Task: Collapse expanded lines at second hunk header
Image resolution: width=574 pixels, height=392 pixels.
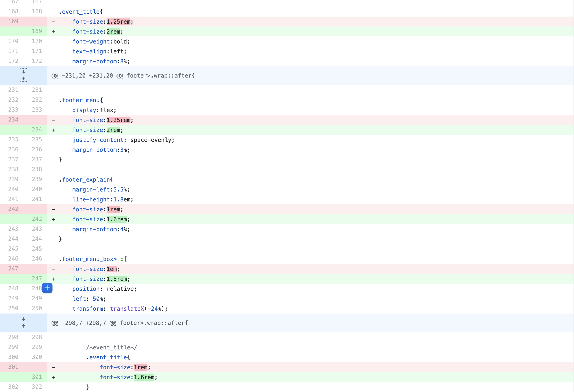Action: pyautogui.click(x=23, y=323)
